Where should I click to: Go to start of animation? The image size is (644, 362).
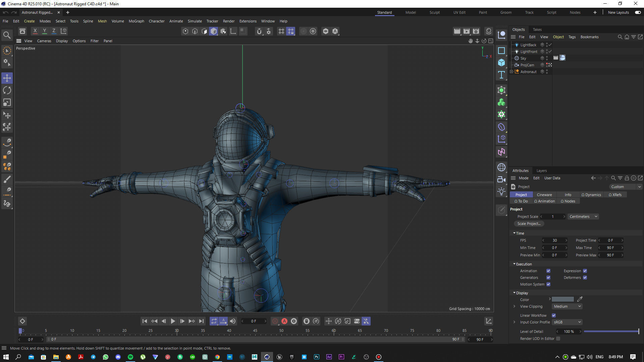[145, 321]
